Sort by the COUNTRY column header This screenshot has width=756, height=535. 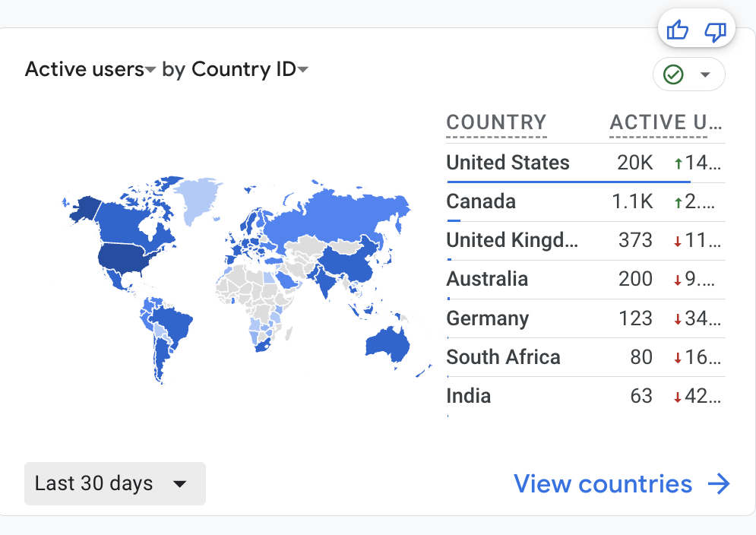pos(496,122)
